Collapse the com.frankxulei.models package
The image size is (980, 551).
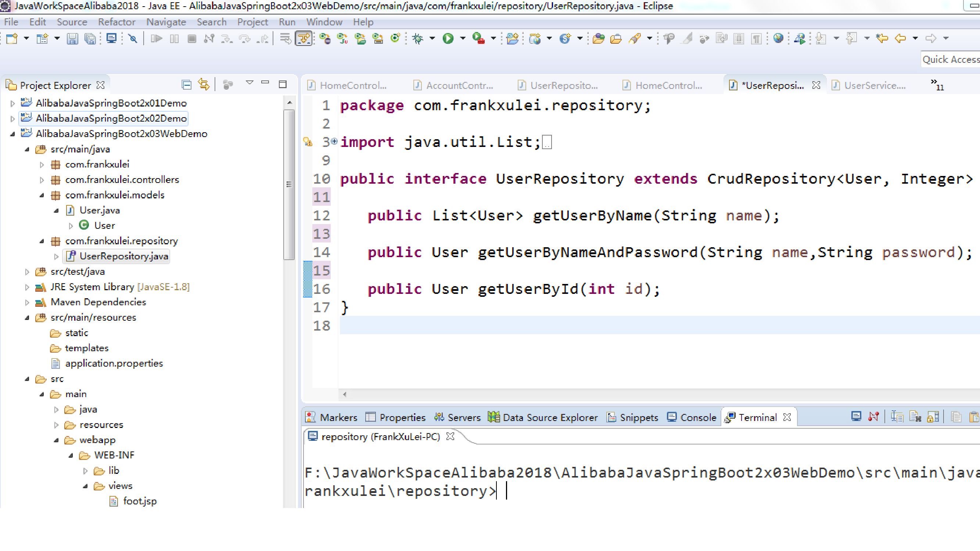[42, 195]
